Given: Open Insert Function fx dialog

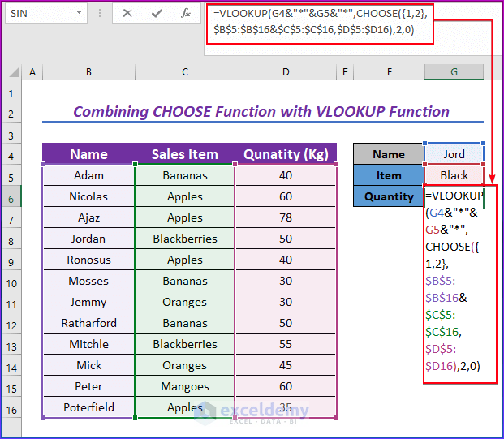Looking at the screenshot, I should pos(186,13).
